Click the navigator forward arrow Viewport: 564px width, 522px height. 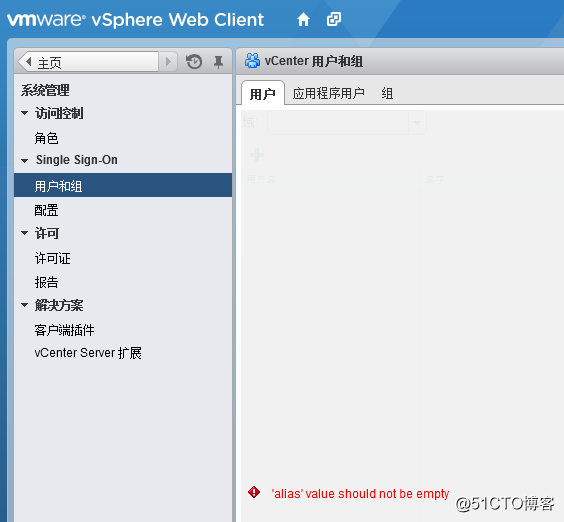tap(168, 62)
